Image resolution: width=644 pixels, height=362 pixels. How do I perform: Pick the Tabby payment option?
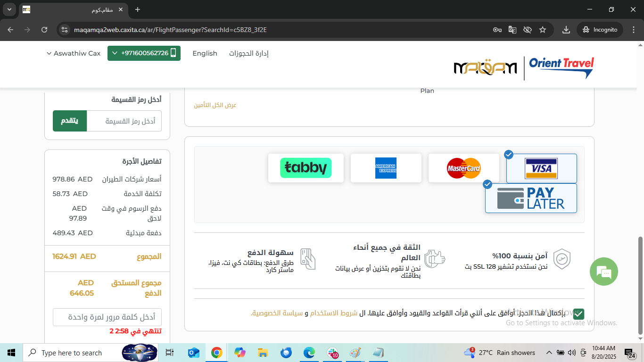tap(305, 168)
